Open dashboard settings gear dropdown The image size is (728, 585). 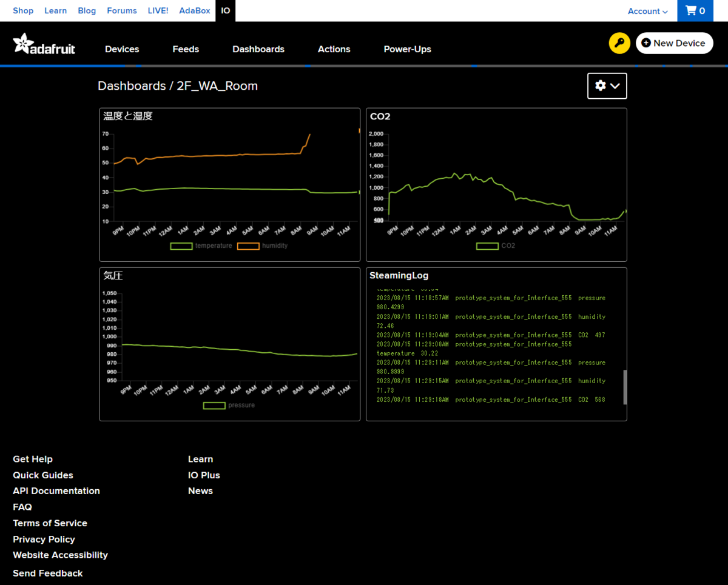click(607, 85)
